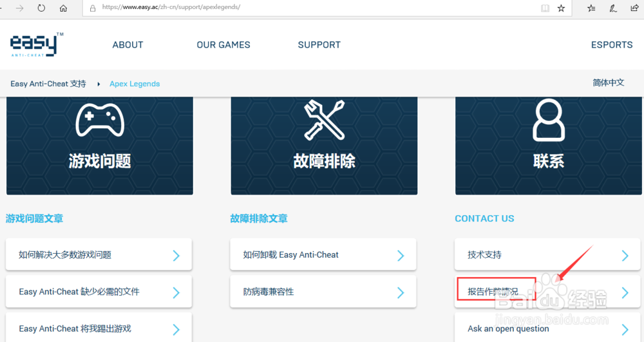
Task: Open Easy Anti-Cheat 将我踢出游戏 article
Action: 99,328
